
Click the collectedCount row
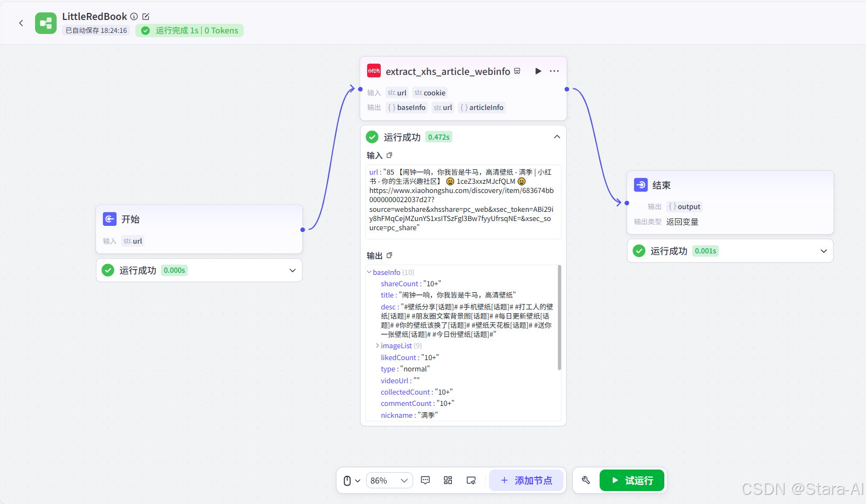[417, 392]
